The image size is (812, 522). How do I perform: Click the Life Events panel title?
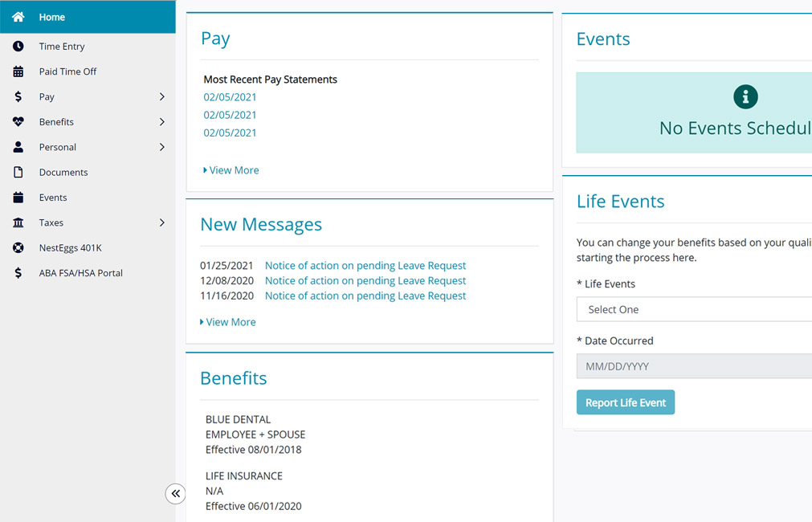[x=620, y=201]
